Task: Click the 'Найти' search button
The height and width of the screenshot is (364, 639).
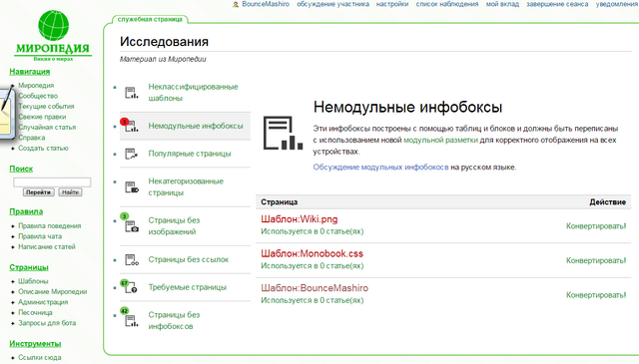Action: coord(70,192)
